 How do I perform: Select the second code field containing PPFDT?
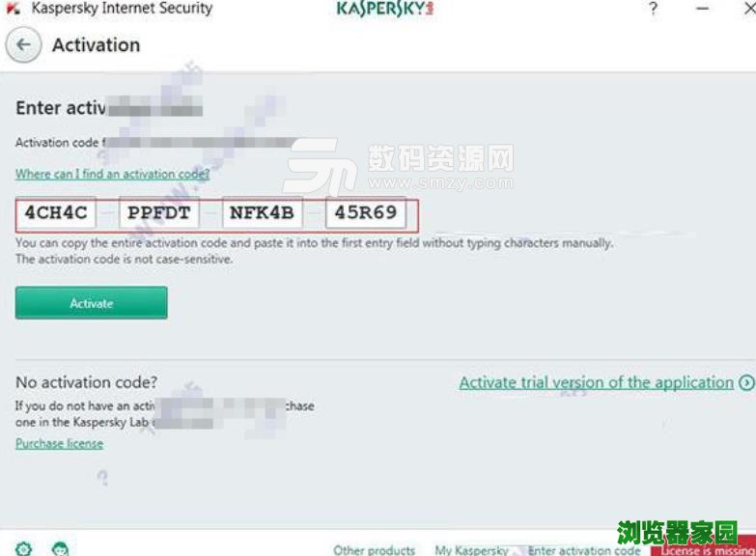(159, 212)
